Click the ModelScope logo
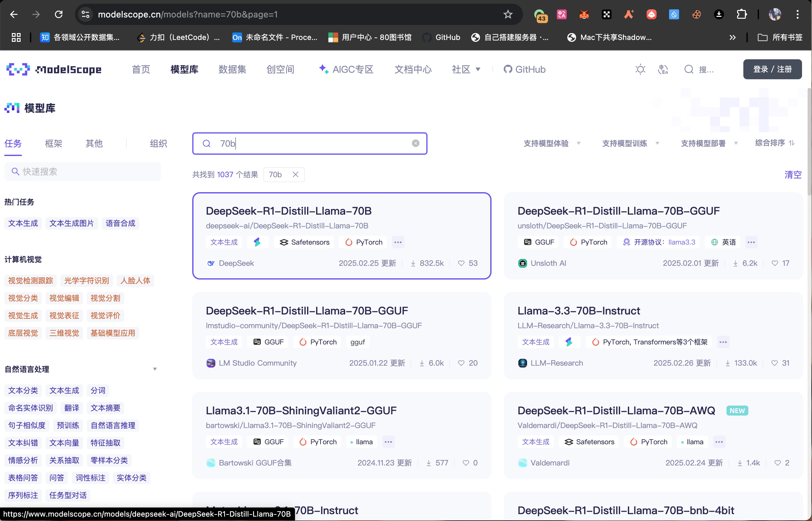The width and height of the screenshot is (812, 521). [54, 69]
